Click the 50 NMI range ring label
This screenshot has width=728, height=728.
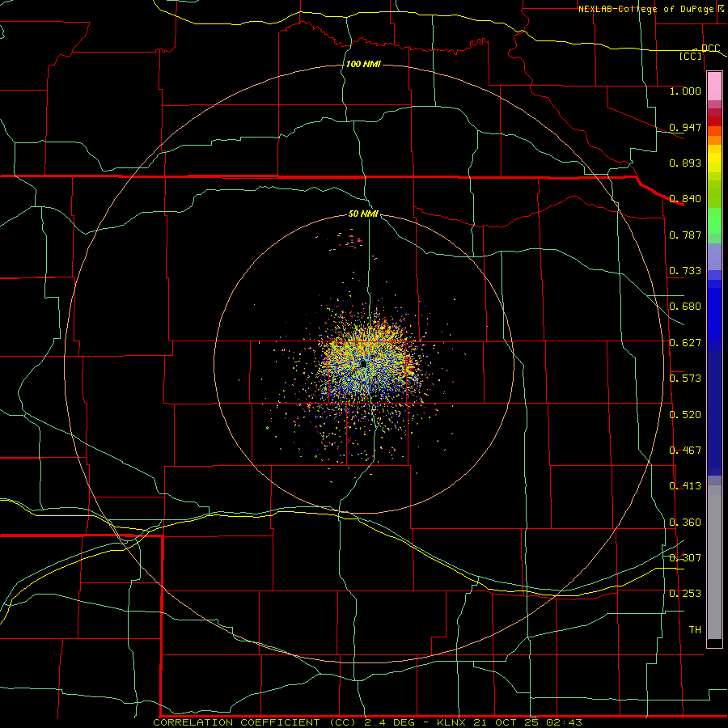(x=363, y=214)
